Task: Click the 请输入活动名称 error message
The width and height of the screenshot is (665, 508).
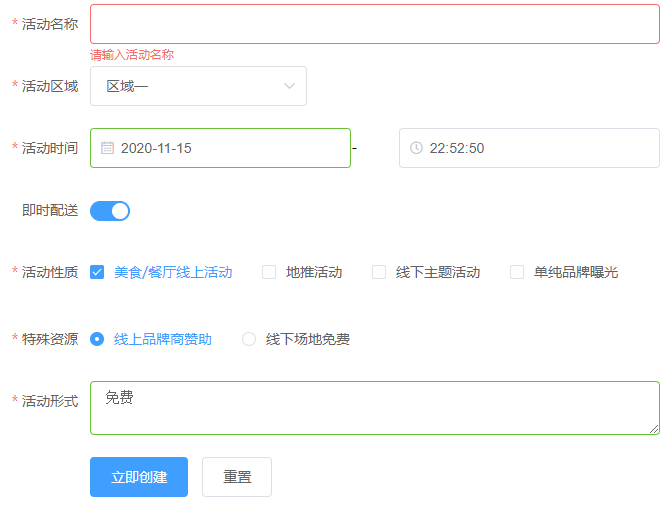Action: (x=132, y=55)
